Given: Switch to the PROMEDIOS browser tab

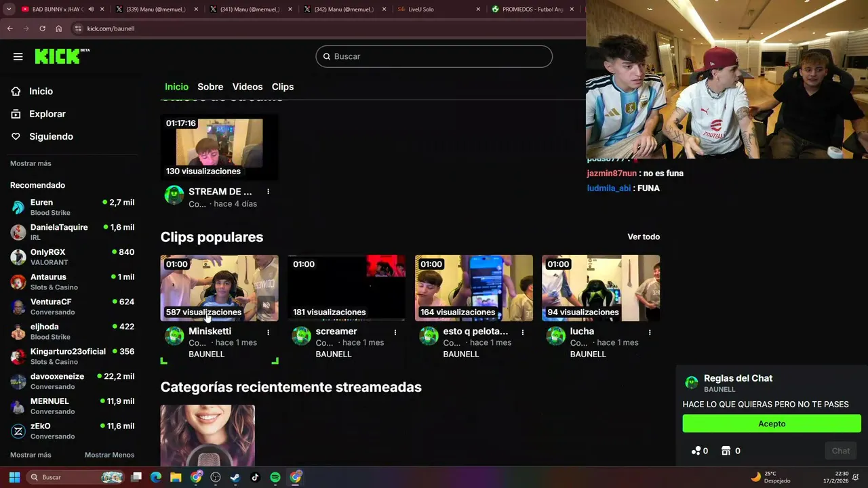Looking at the screenshot, I should [533, 9].
